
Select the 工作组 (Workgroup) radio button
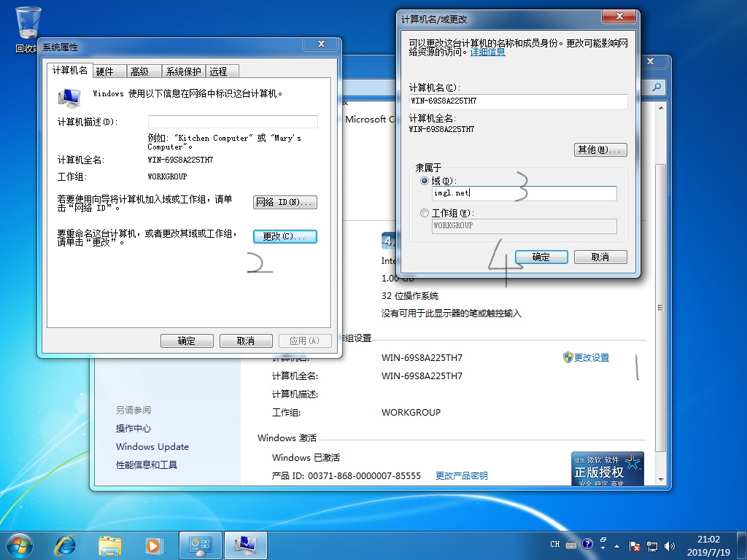tap(425, 214)
